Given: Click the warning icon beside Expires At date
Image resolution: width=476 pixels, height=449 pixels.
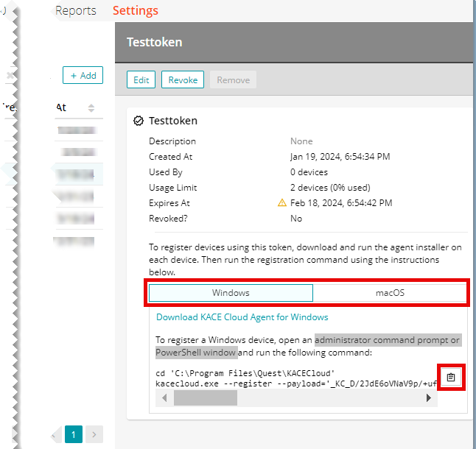Looking at the screenshot, I should [x=281, y=203].
